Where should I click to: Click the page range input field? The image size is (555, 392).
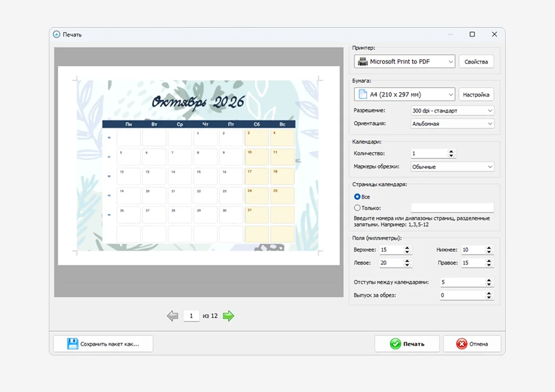click(x=452, y=208)
